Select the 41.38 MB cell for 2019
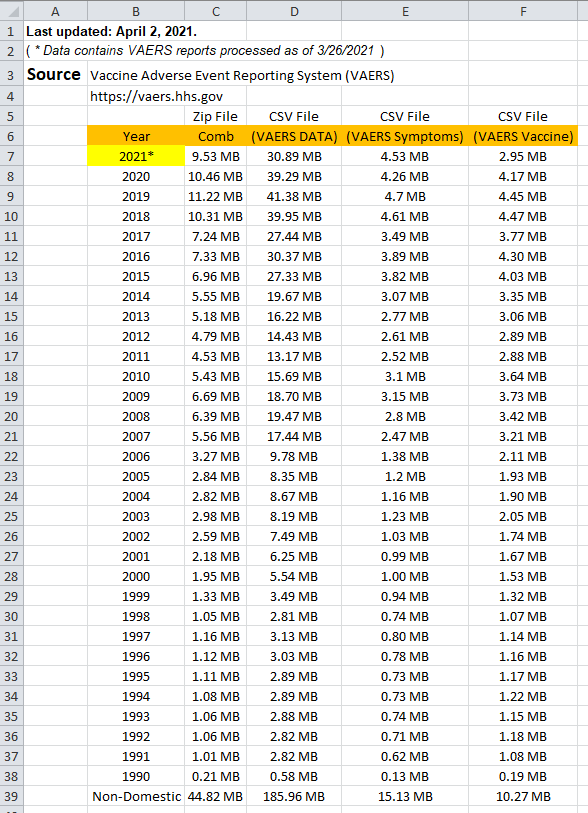Viewport: 588px width, 813px height. pyautogui.click(x=294, y=197)
